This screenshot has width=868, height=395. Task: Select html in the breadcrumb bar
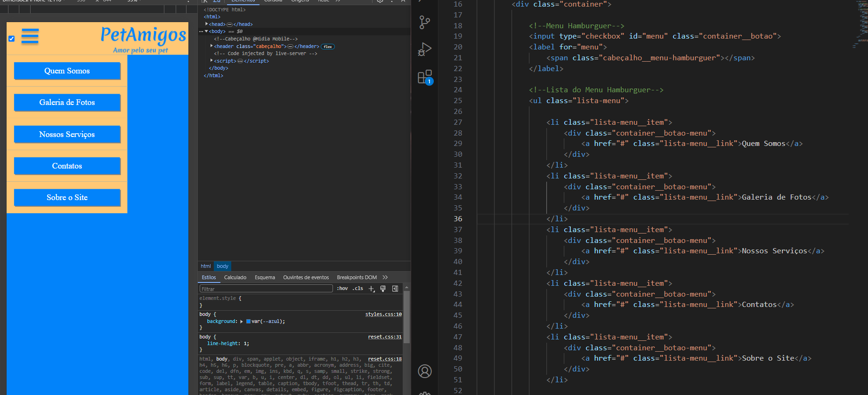[x=206, y=266]
